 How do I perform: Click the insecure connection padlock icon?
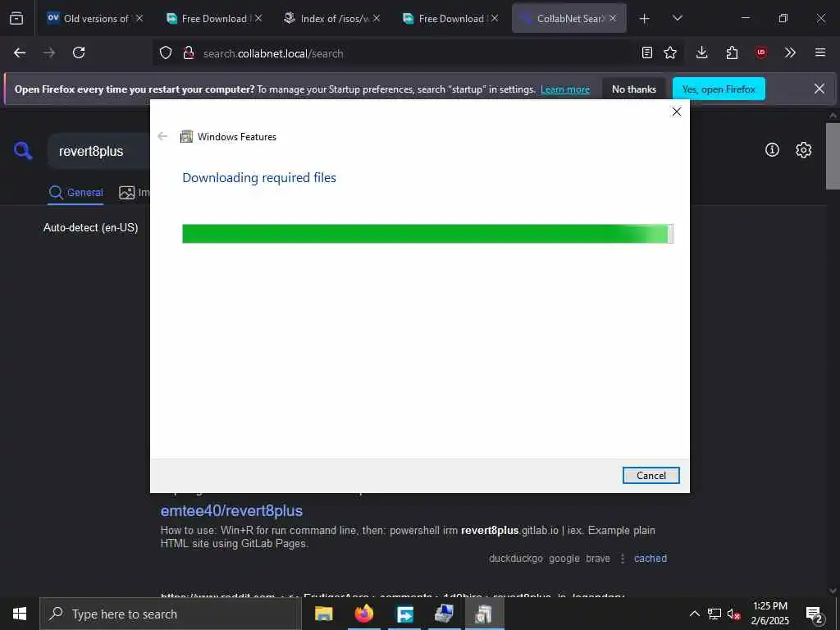188,52
